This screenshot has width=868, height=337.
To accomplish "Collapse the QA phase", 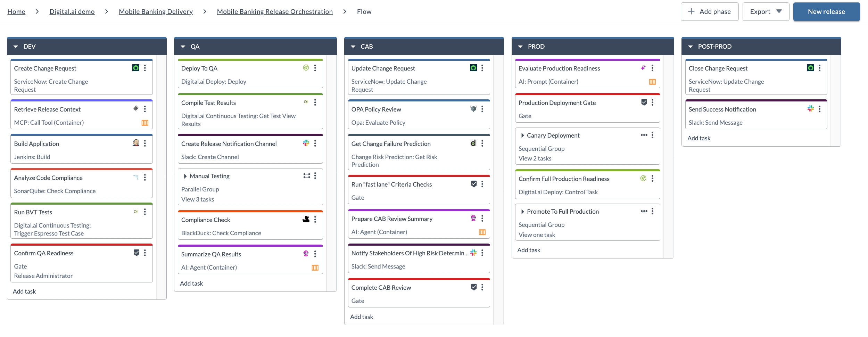I will coord(183,47).
